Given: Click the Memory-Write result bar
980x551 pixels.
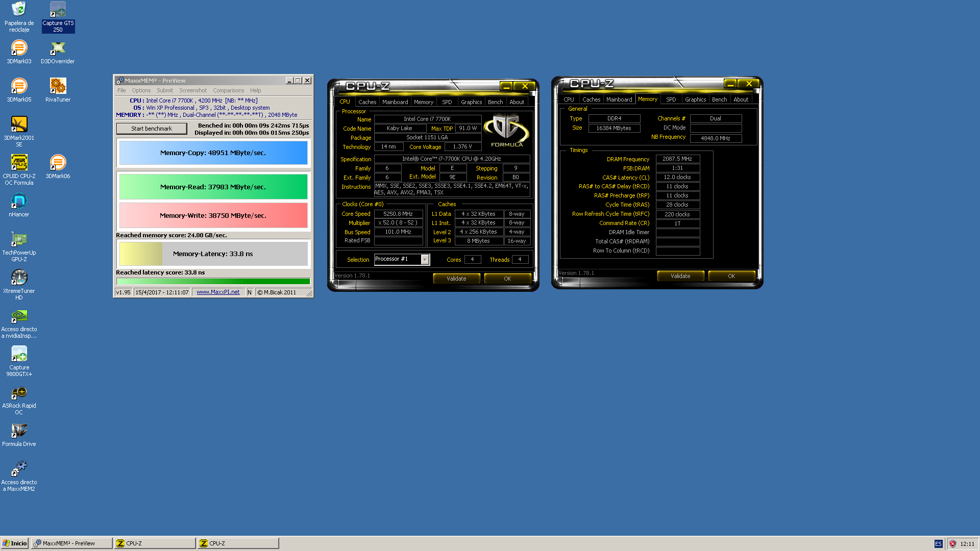Looking at the screenshot, I should (x=213, y=216).
